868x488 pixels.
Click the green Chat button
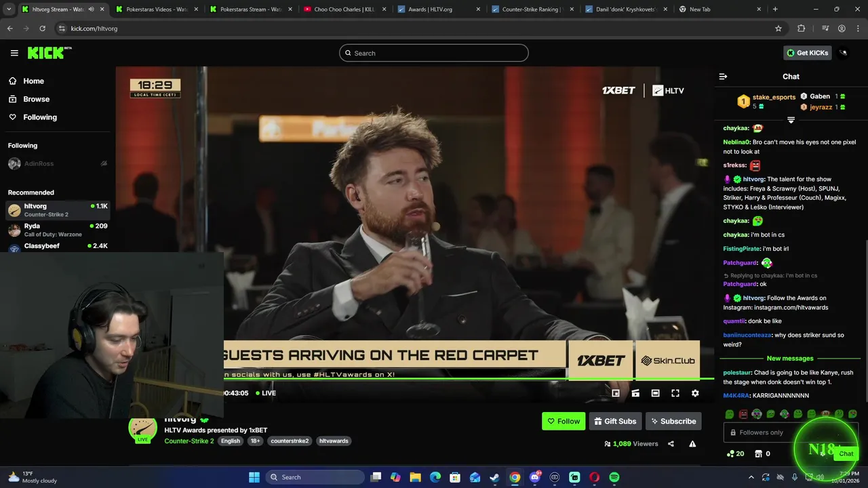coord(846,453)
